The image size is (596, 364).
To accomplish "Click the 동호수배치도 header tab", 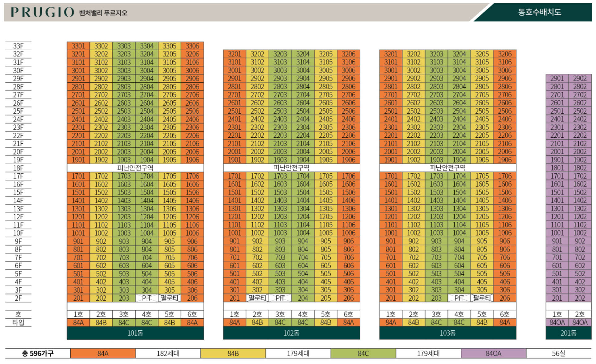I will click(539, 12).
